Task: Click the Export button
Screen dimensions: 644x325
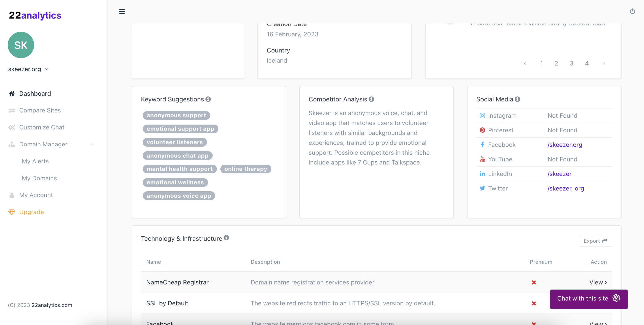Action: pyautogui.click(x=595, y=241)
